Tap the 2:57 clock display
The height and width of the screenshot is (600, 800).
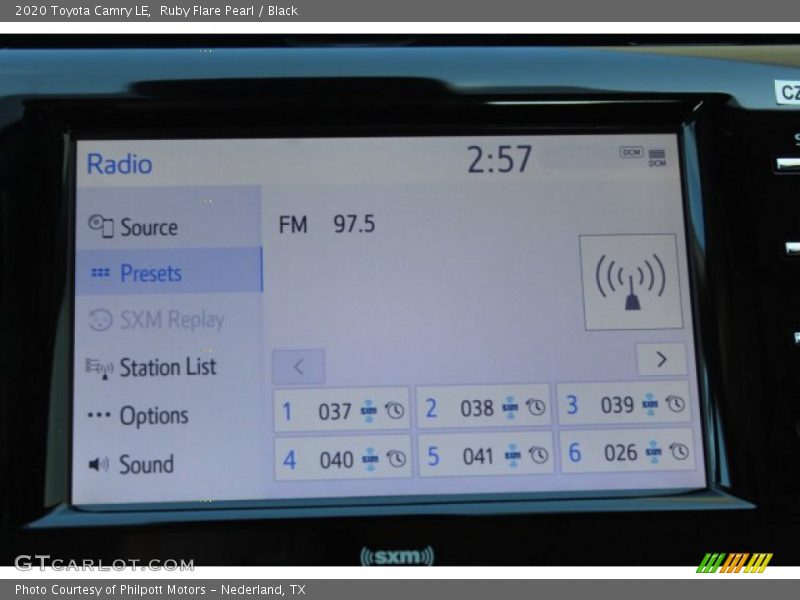coord(499,160)
